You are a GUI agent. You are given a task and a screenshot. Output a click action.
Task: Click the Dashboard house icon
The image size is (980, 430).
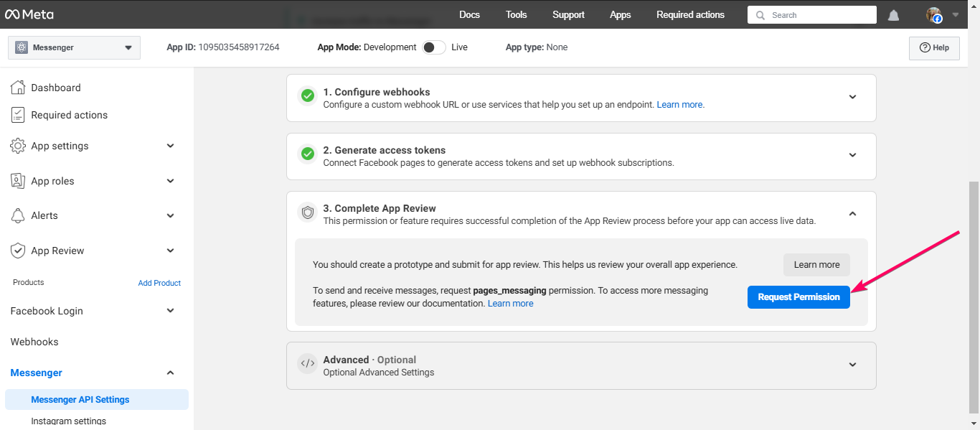(x=18, y=88)
